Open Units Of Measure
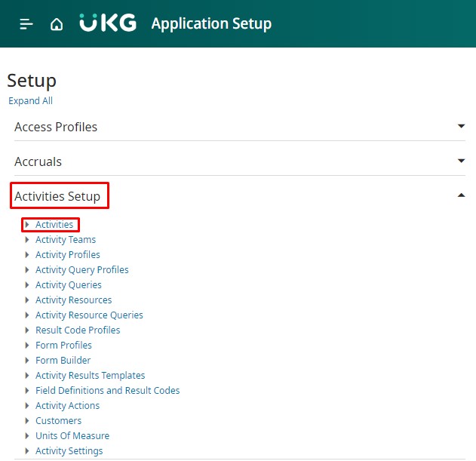Image resolution: width=476 pixels, height=461 pixels. 72,436
